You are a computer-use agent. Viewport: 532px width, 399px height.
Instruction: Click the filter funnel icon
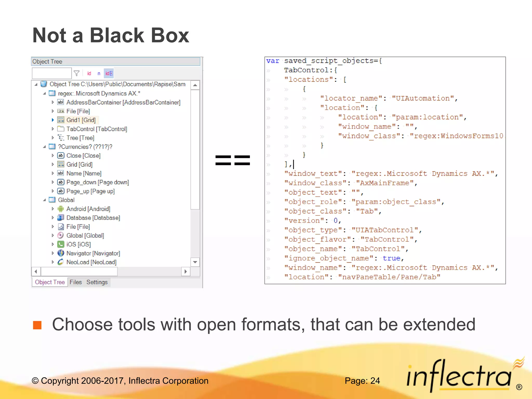coord(76,74)
